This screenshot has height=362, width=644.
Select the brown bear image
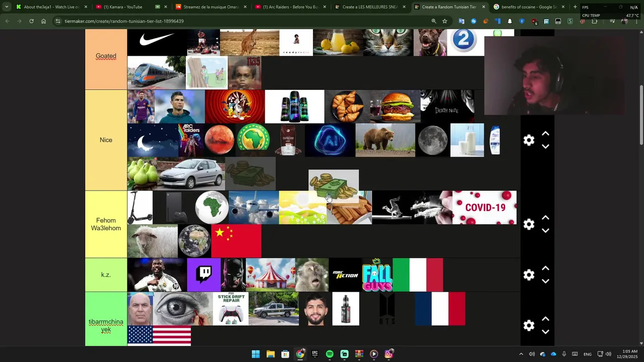click(385, 140)
